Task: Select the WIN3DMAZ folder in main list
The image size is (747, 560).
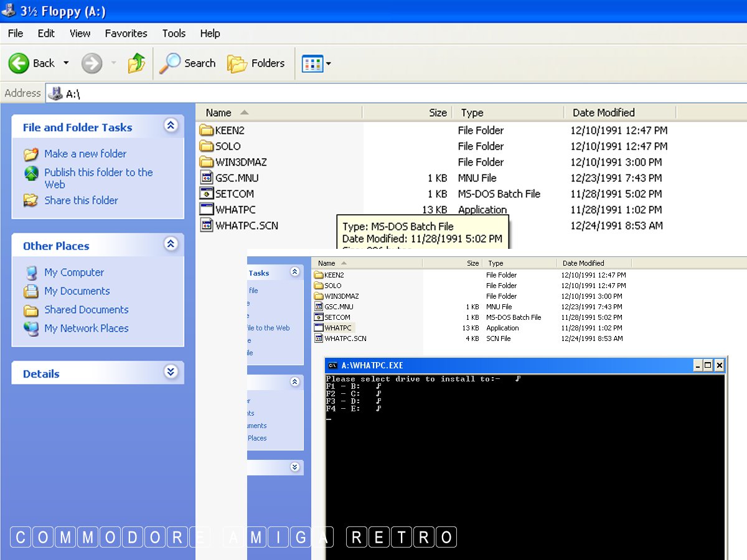Action: pyautogui.click(x=240, y=162)
